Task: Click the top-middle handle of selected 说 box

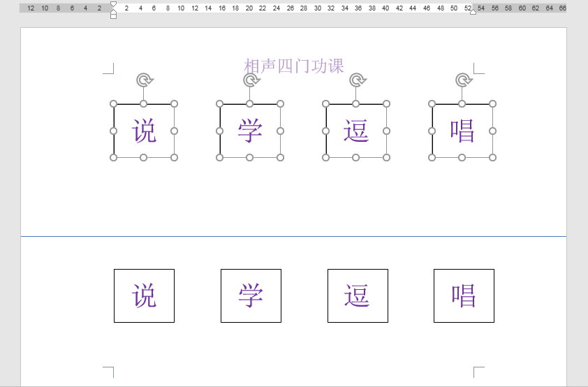Action: pos(144,104)
